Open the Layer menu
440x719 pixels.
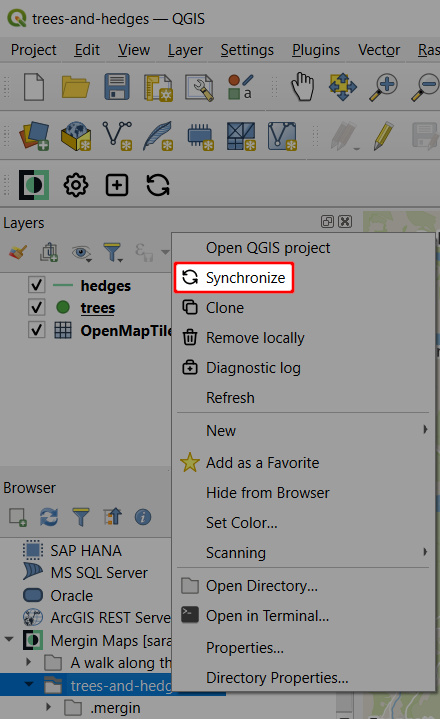point(185,50)
